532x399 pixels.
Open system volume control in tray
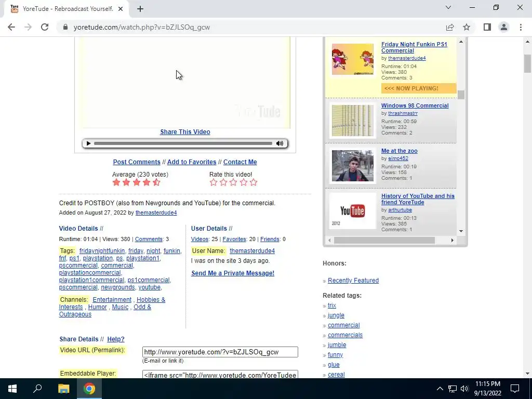[x=464, y=389]
